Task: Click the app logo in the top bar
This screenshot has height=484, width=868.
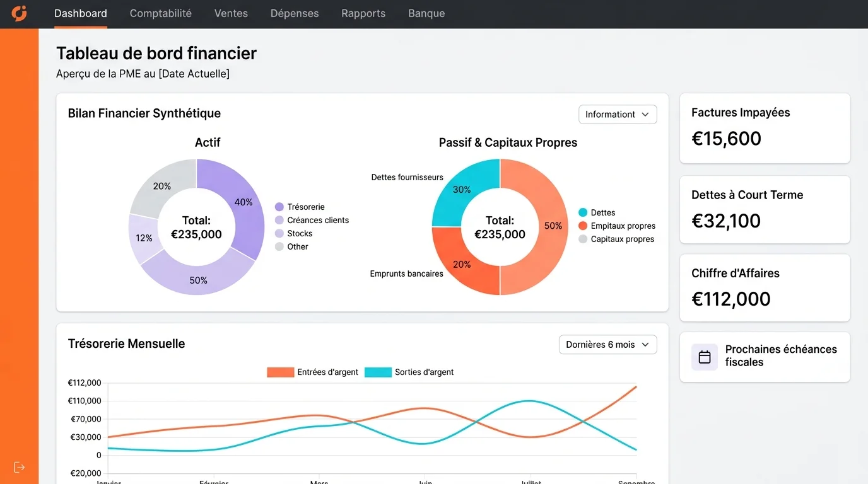Action: (x=18, y=13)
